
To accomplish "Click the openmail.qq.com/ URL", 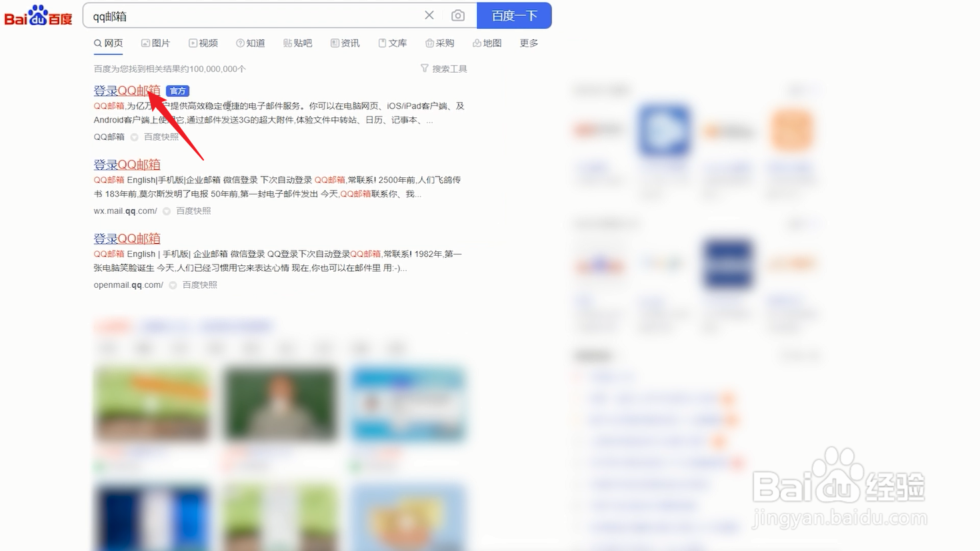I will [x=129, y=285].
